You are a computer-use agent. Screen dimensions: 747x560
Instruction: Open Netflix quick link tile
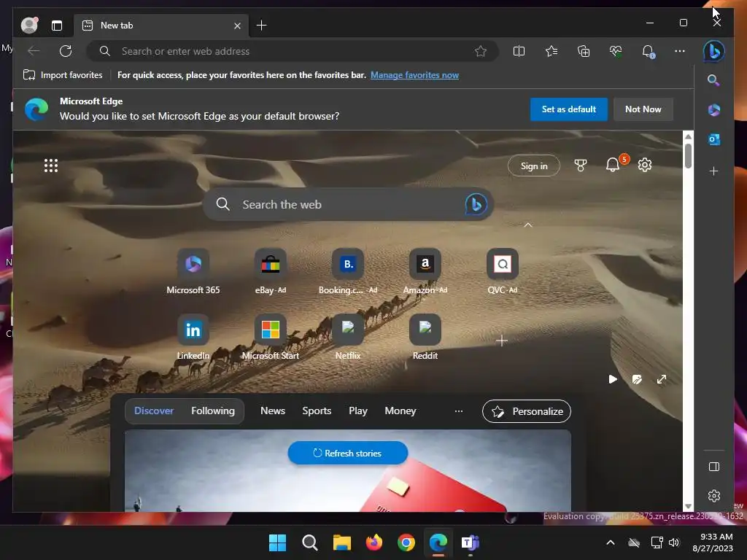point(348,337)
